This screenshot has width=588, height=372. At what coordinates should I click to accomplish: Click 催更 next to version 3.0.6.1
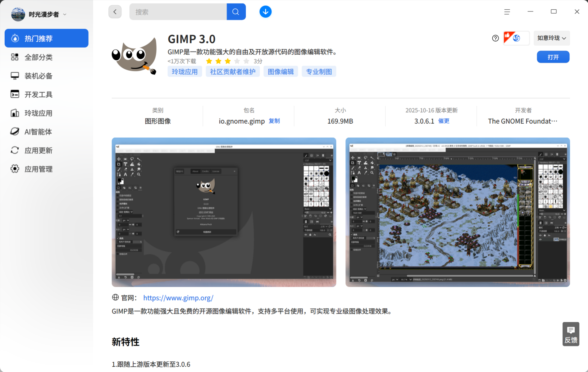(444, 121)
